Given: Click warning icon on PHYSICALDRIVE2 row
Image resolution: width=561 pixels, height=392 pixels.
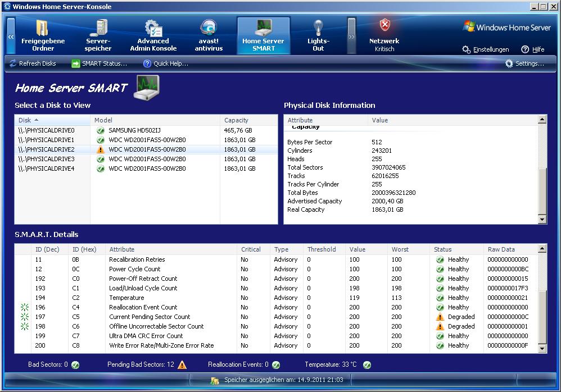Looking at the screenshot, I should pyautogui.click(x=101, y=149).
